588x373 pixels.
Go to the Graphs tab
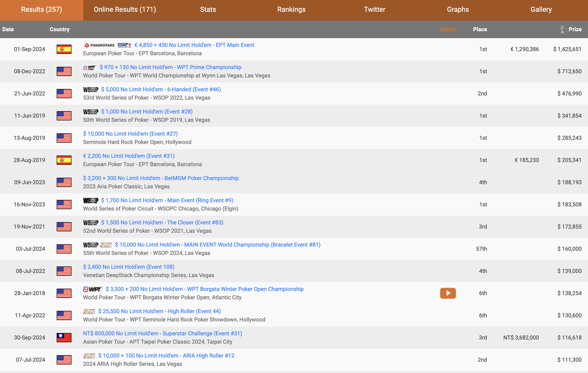click(458, 9)
